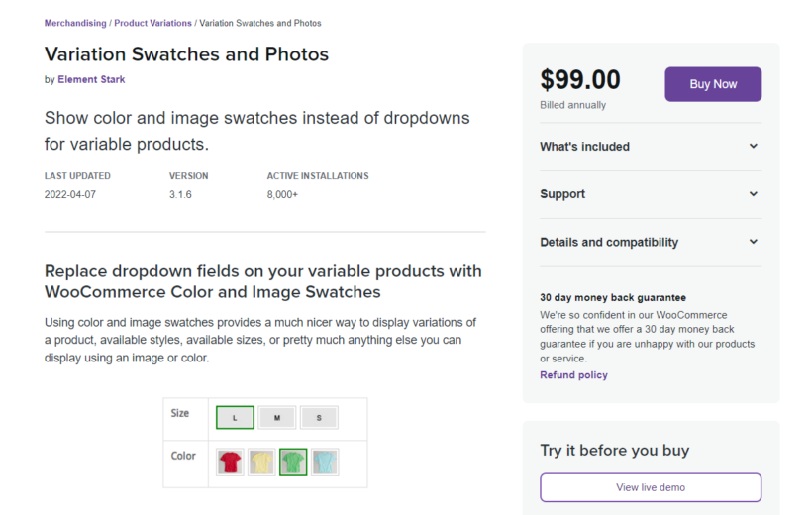Image resolution: width=812 pixels, height=515 pixels.
Task: Click the View live demo button
Action: coord(651,487)
